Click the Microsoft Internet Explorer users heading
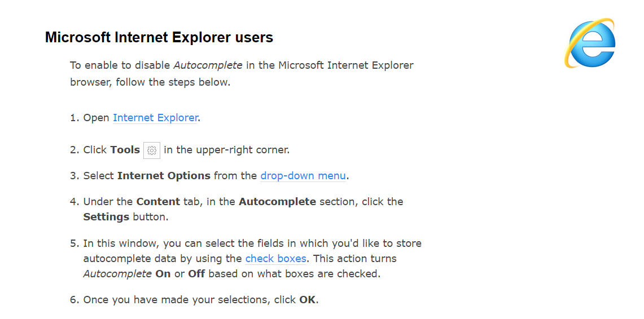The height and width of the screenshot is (319, 644). (159, 38)
